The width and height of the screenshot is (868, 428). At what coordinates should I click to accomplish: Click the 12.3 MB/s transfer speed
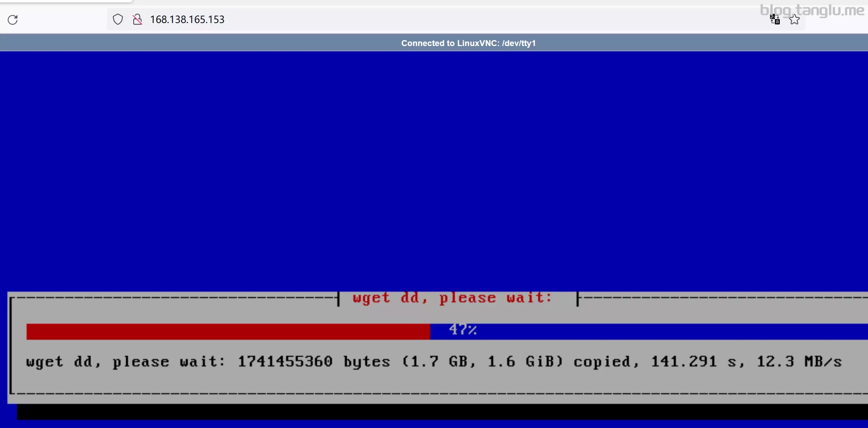(x=799, y=362)
